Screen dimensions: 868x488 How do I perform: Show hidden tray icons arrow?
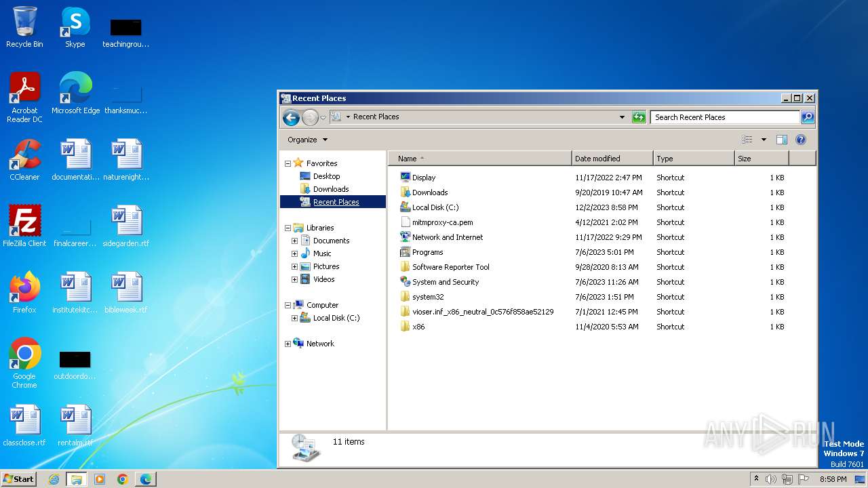(x=756, y=479)
